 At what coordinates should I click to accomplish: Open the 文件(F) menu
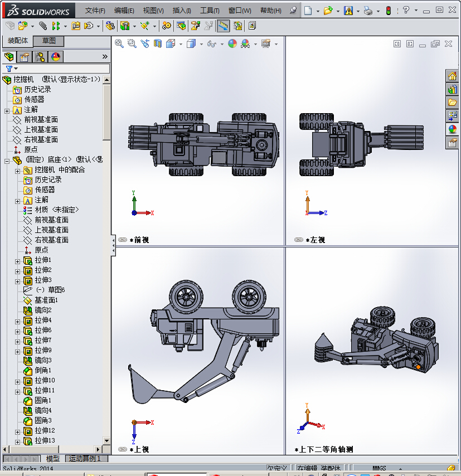pyautogui.click(x=95, y=11)
